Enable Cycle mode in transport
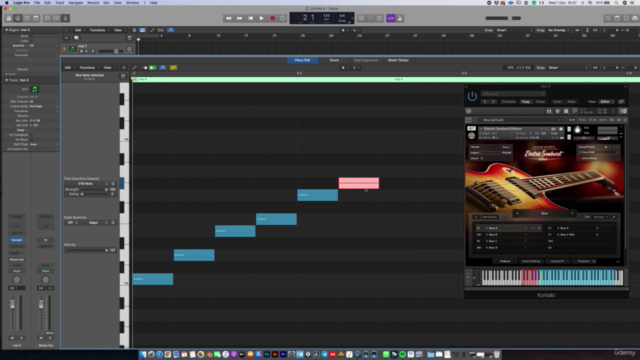This screenshot has width=640, height=360. point(282,18)
